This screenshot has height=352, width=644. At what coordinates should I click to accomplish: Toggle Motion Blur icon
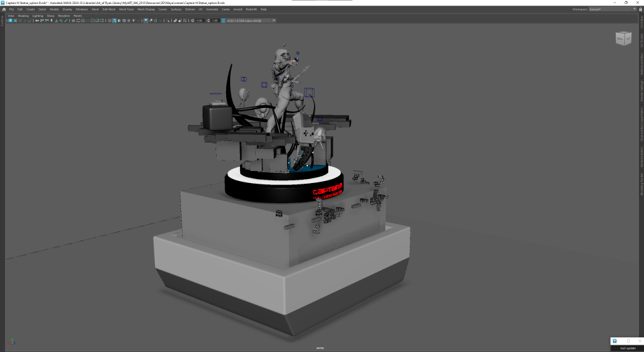[x=151, y=21]
